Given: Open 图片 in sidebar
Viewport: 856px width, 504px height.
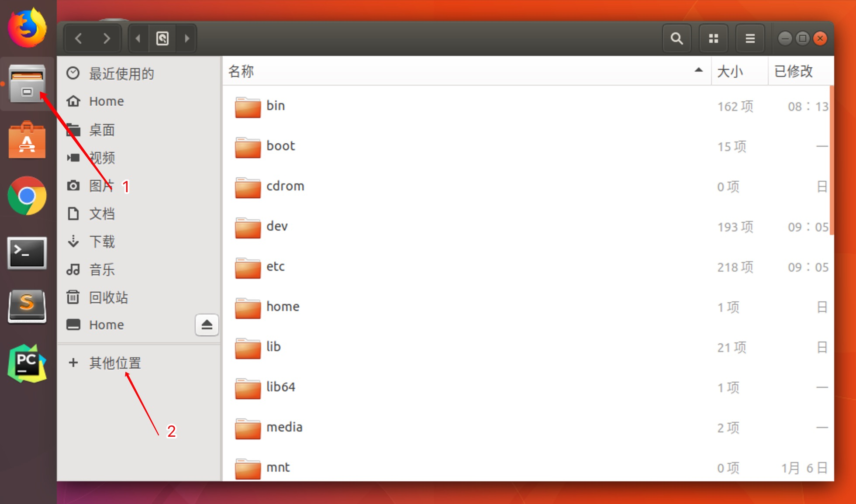Looking at the screenshot, I should [139, 186].
